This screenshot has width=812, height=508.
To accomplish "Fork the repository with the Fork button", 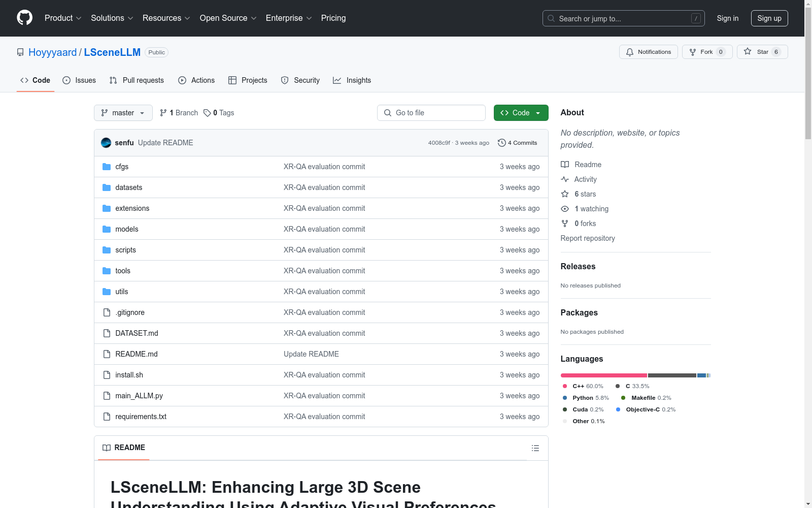I will (x=707, y=52).
